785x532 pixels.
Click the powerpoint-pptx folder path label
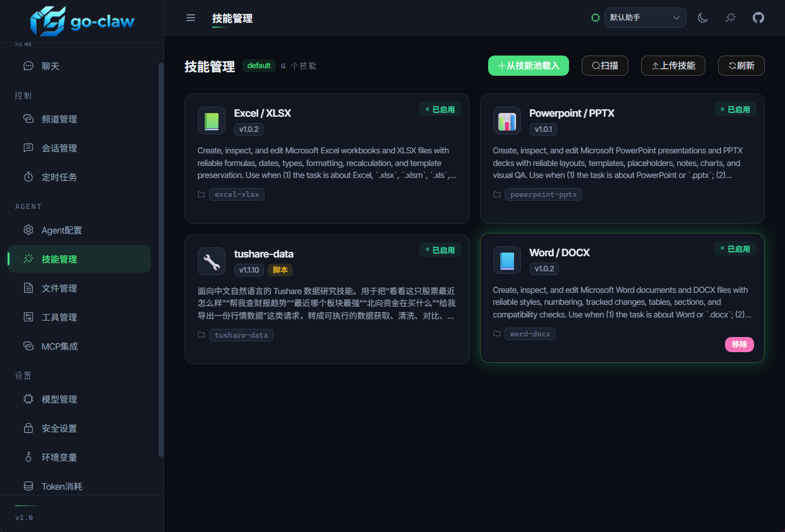543,194
